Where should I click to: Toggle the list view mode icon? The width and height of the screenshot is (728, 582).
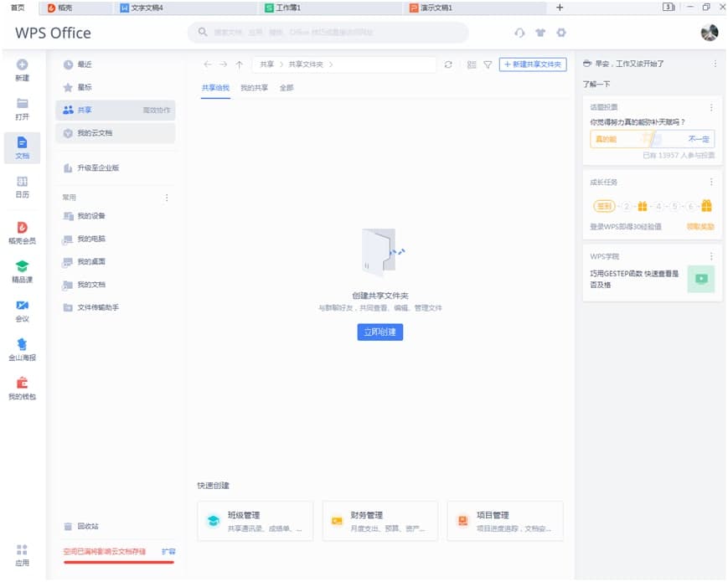coord(471,64)
